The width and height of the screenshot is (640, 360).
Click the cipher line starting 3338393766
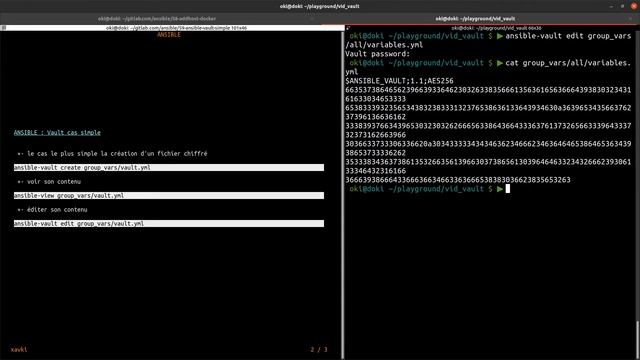pyautogui.click(x=488, y=126)
